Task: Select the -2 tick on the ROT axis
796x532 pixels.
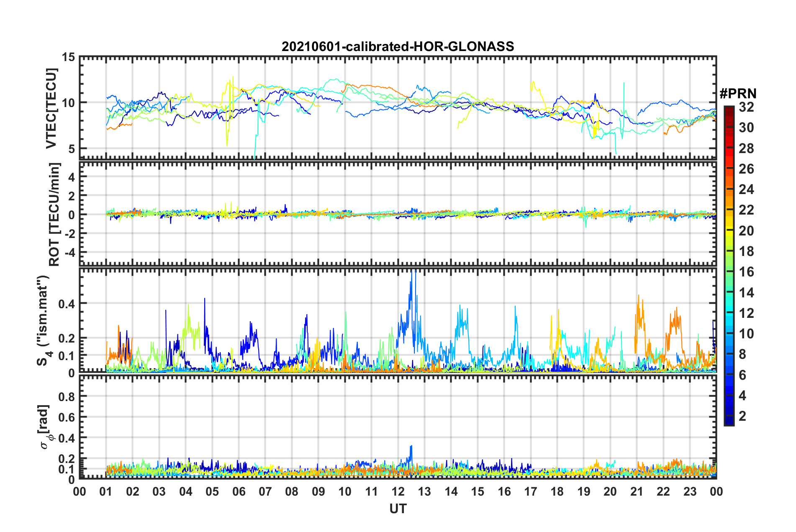Action: coord(69,233)
